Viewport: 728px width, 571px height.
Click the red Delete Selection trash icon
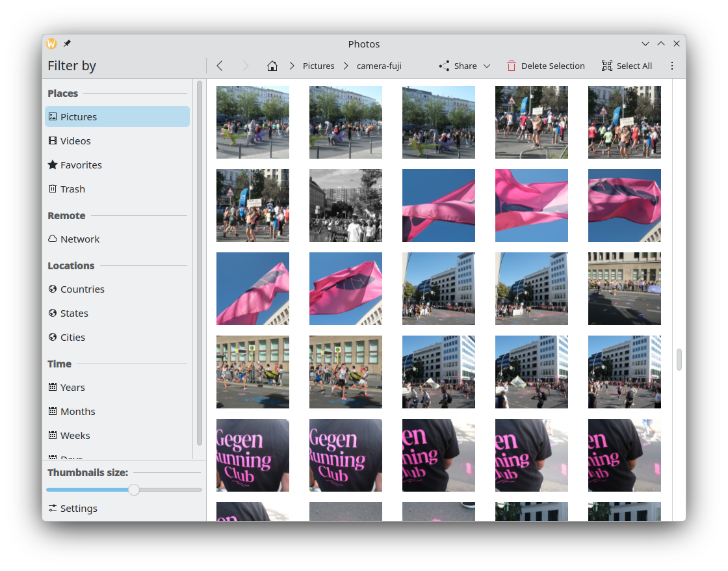[512, 66]
